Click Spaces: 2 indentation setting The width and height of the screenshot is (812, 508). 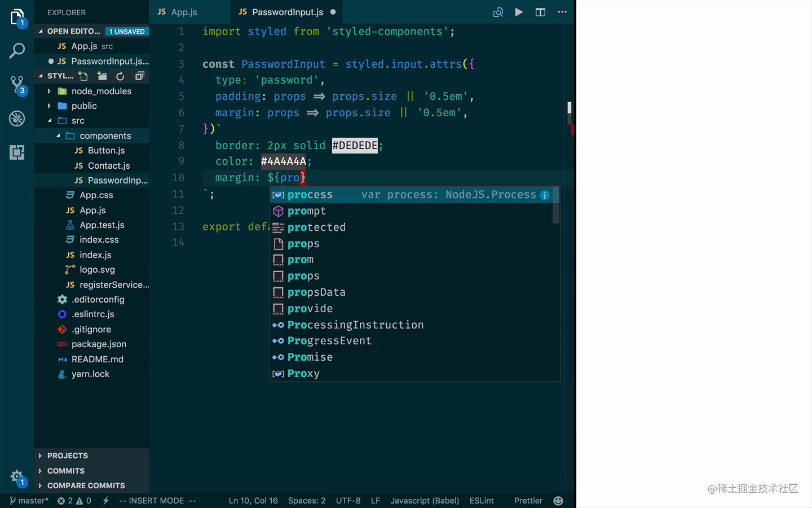[x=307, y=501]
